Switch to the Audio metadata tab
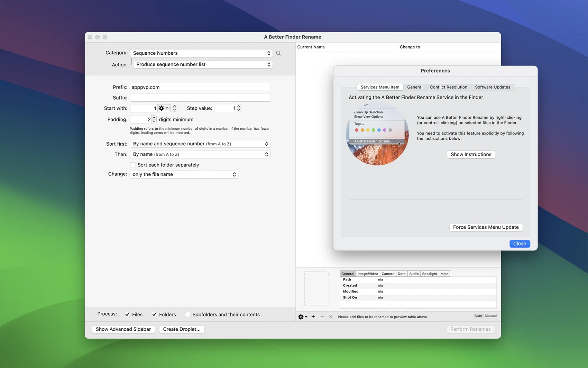Image resolution: width=588 pixels, height=368 pixels. point(414,274)
